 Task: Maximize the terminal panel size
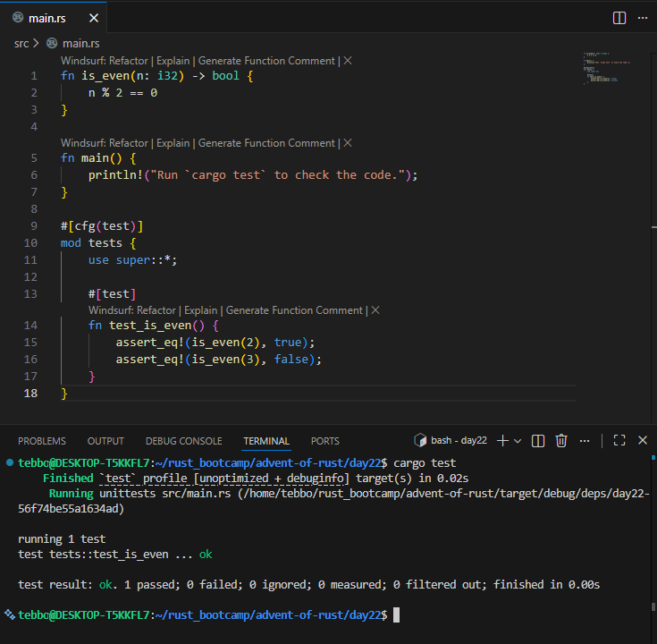(619, 440)
